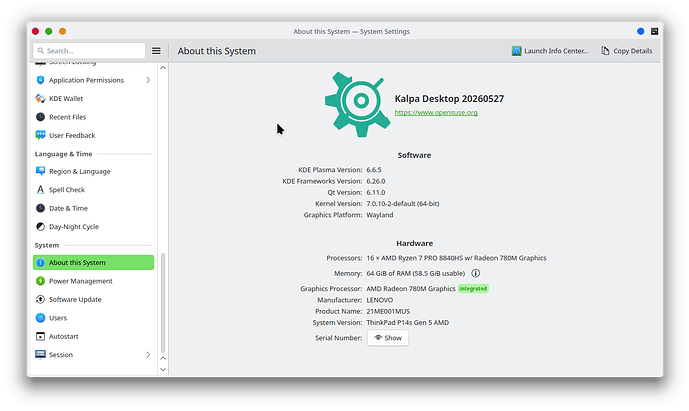689x411 pixels.
Task: Click KDE Frameworks Version value 6.26.0
Action: (376, 181)
